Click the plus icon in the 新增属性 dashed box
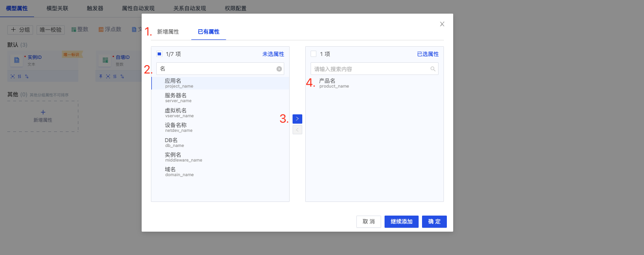The height and width of the screenshot is (255, 644). click(43, 112)
